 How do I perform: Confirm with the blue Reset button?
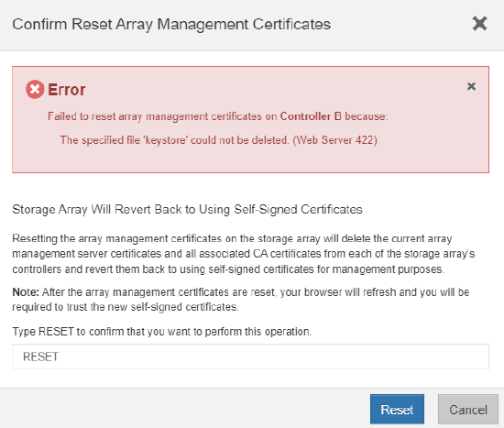click(397, 410)
